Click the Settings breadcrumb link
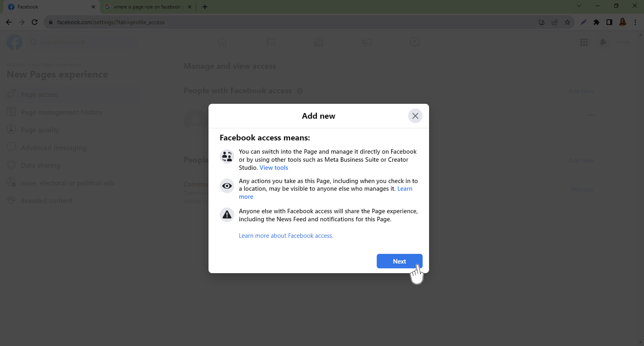Image resolution: width=644 pixels, height=346 pixels. pos(16,65)
